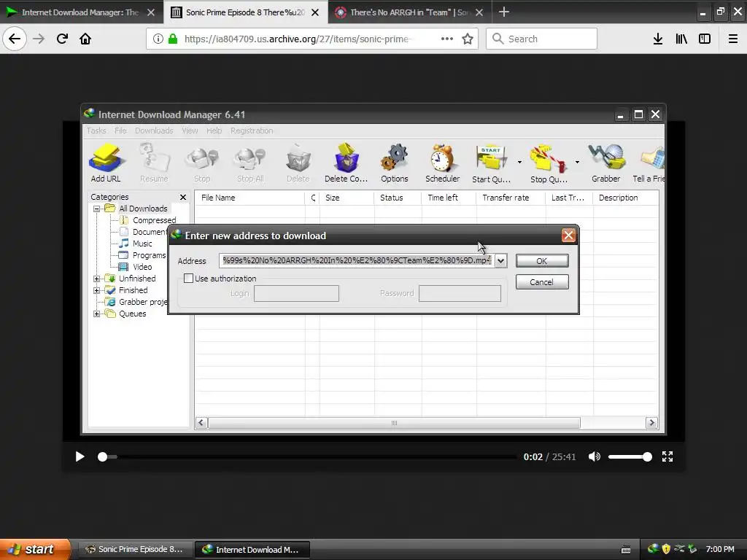This screenshot has width=747, height=560.
Task: Select the Compressed category
Action: (x=154, y=220)
